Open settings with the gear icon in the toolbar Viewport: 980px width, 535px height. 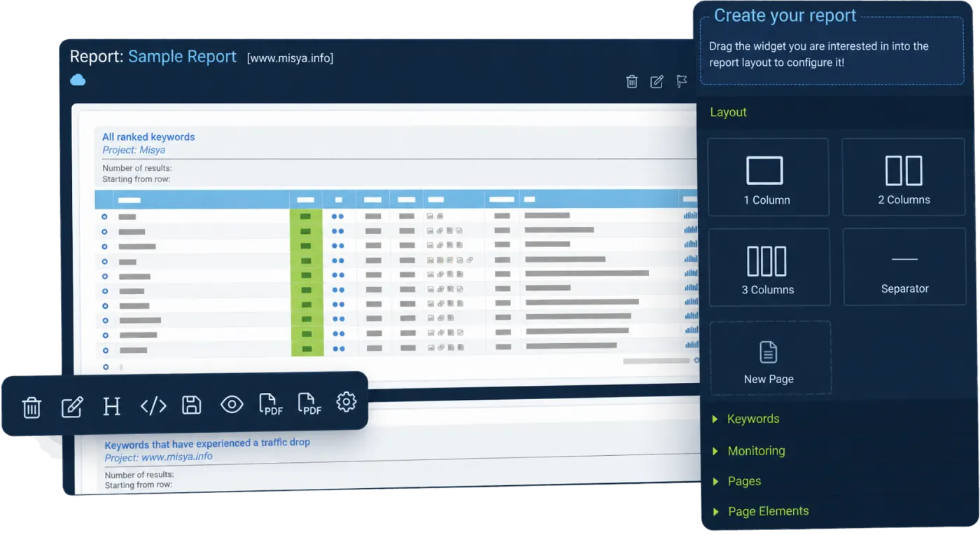pyautogui.click(x=346, y=401)
